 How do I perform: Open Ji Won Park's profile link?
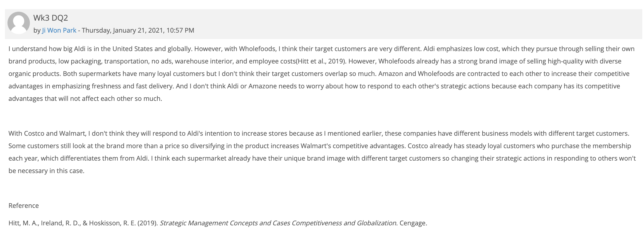coord(59,30)
